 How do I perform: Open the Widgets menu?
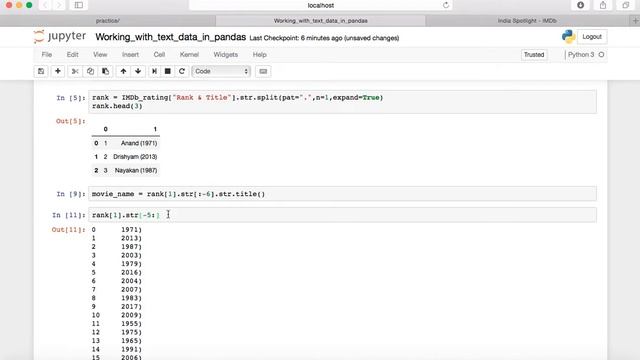[x=225, y=55]
